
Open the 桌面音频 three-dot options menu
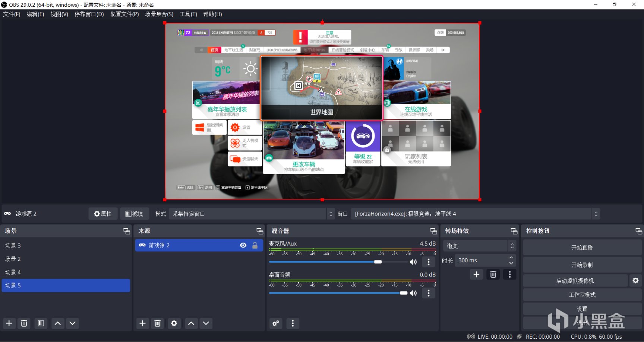tap(429, 293)
